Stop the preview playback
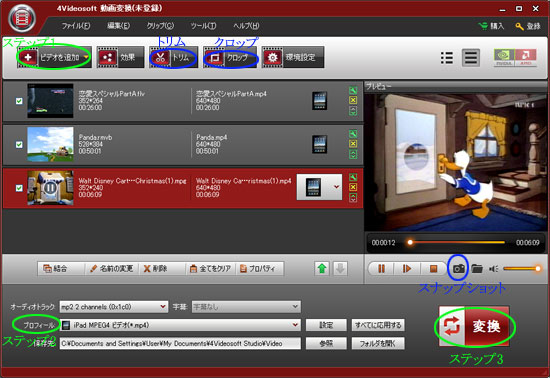 [x=433, y=269]
